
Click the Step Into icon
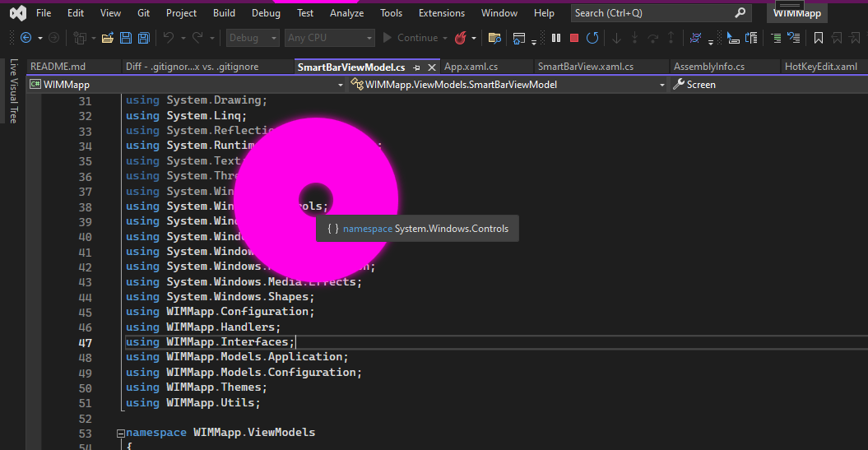(x=634, y=38)
